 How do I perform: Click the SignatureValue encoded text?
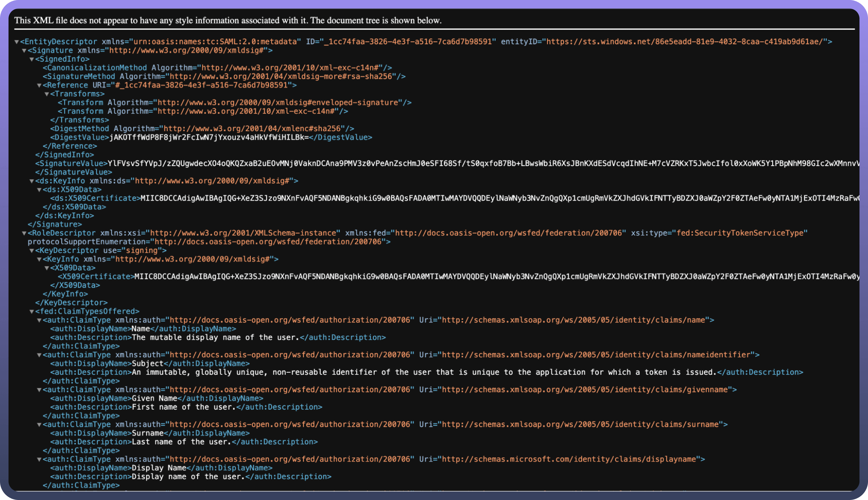tap(480, 164)
